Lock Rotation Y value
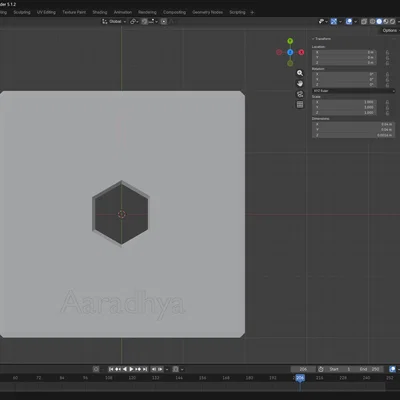This screenshot has width=400, height=400. pos(387,79)
